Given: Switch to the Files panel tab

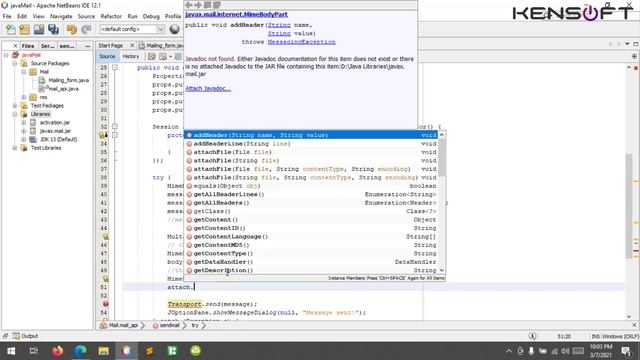Looking at the screenshot, I should coord(28,46).
